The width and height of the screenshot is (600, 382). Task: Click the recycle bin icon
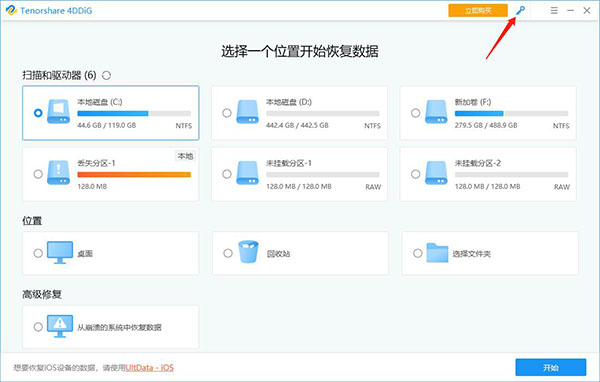point(248,251)
